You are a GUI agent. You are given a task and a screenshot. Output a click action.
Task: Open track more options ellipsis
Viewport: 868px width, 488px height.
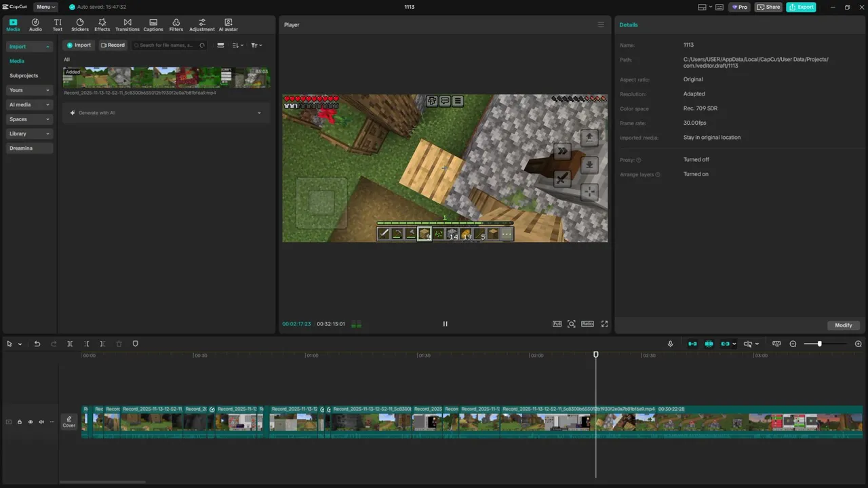click(52, 422)
